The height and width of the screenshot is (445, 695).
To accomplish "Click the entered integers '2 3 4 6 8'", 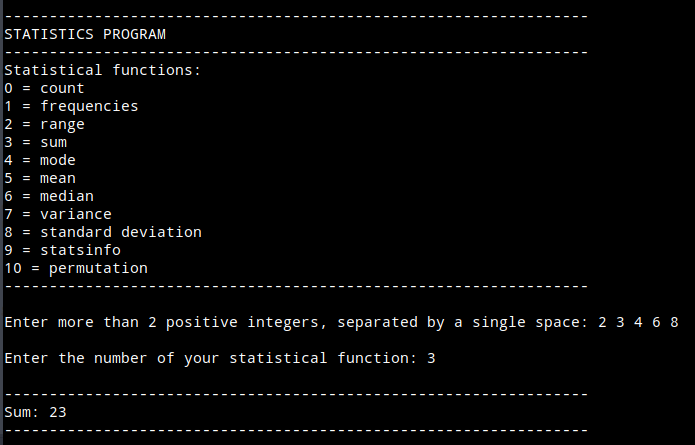I will pyautogui.click(x=638, y=322).
